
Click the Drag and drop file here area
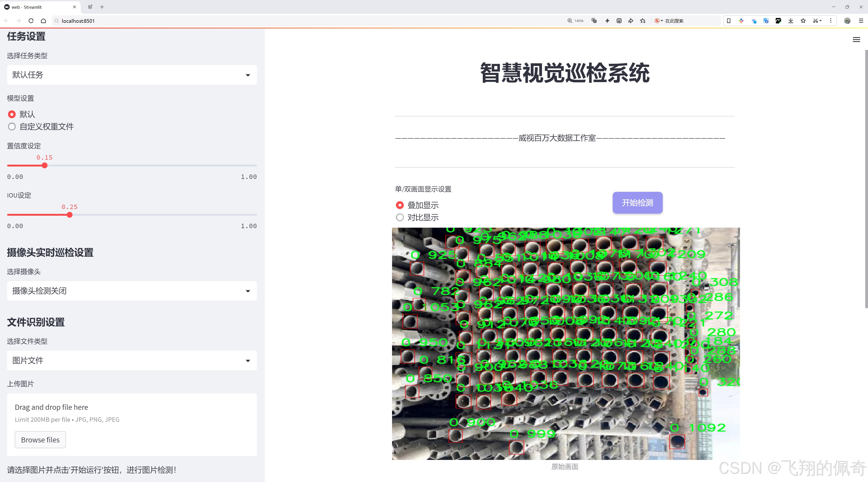pyautogui.click(x=132, y=425)
